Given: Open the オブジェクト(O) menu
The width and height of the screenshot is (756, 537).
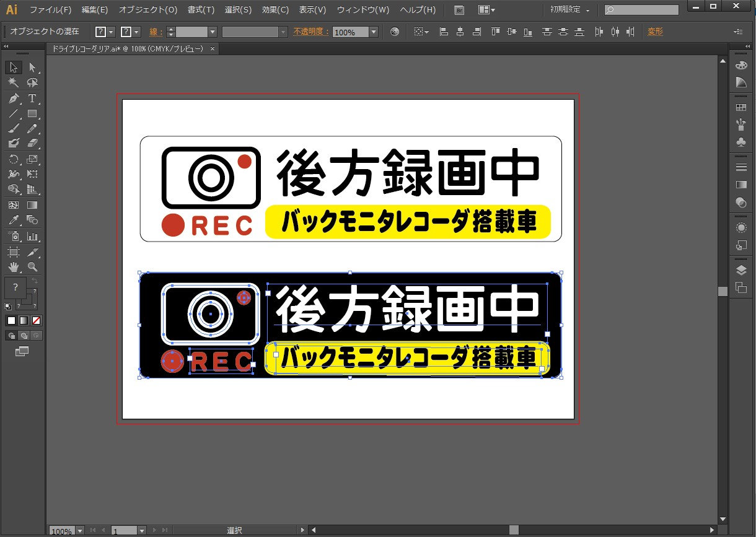Looking at the screenshot, I should pos(148,10).
